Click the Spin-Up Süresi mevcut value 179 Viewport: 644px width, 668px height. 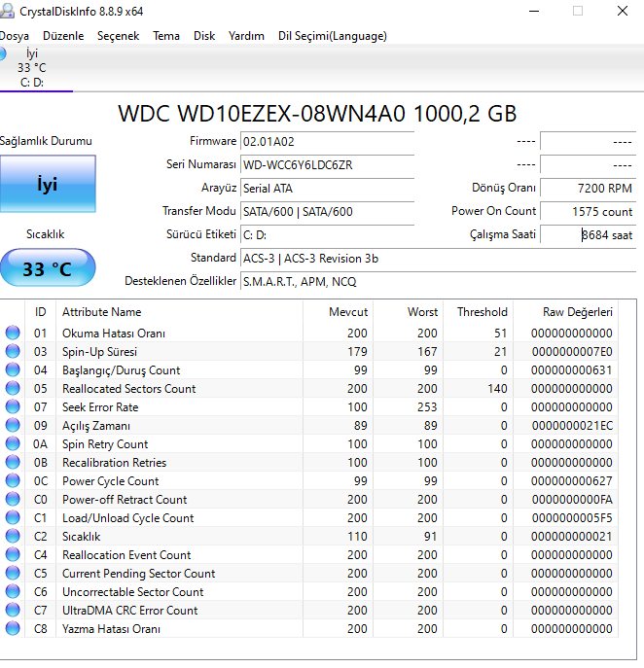pyautogui.click(x=357, y=351)
